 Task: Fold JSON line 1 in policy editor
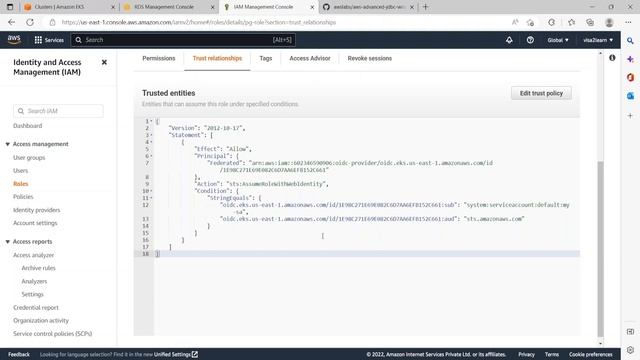(151, 121)
